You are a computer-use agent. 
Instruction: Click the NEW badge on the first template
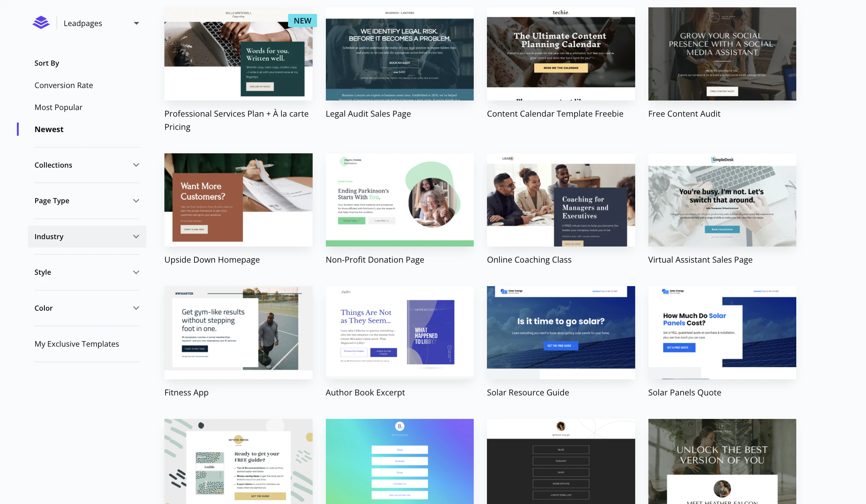coord(302,21)
